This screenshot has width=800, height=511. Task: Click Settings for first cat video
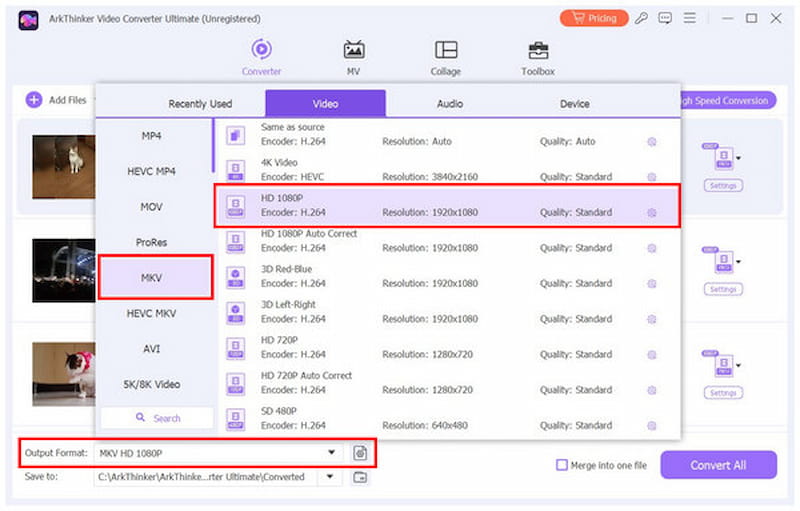click(723, 186)
